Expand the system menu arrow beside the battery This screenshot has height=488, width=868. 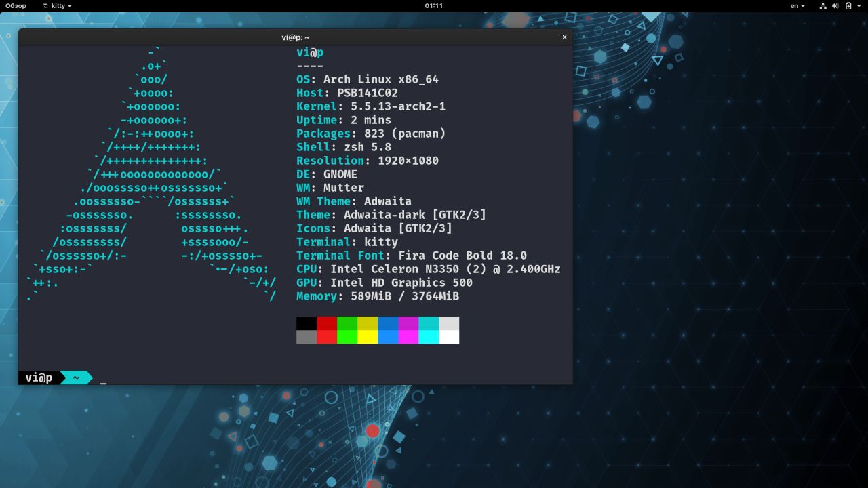click(x=859, y=5)
